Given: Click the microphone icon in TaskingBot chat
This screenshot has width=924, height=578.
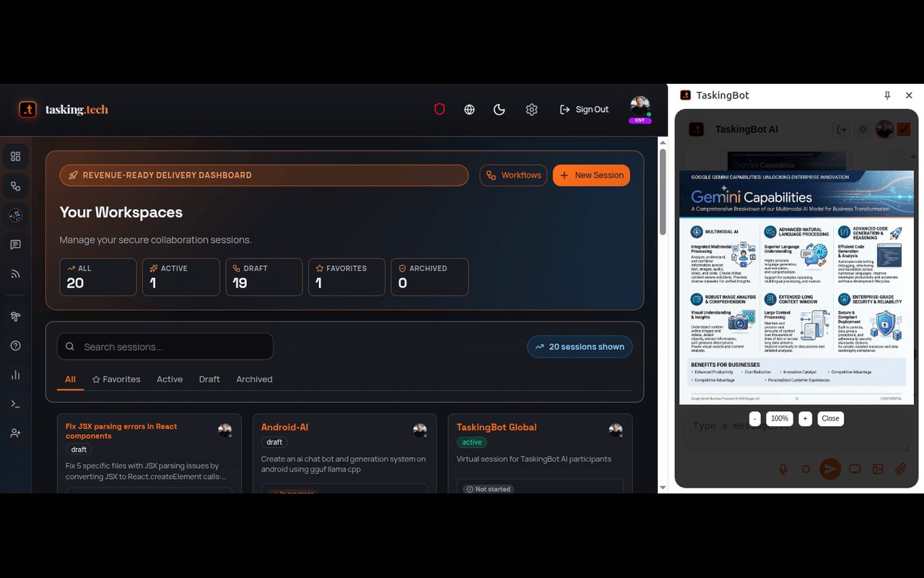Looking at the screenshot, I should click(783, 470).
